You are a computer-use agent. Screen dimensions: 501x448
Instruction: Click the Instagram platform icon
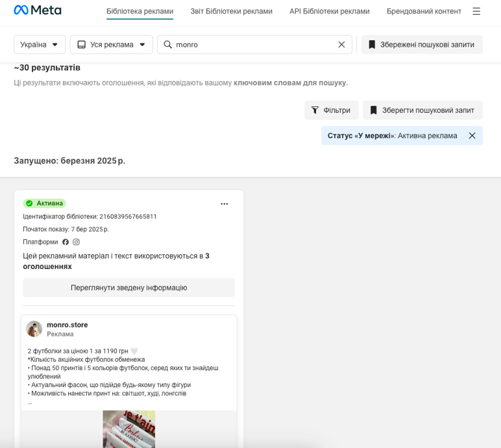76,242
